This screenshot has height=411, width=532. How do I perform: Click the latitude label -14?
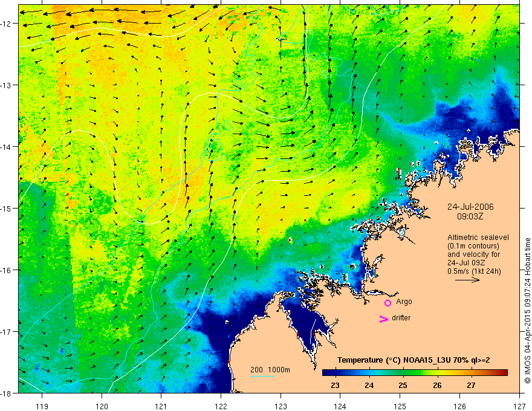[6, 147]
